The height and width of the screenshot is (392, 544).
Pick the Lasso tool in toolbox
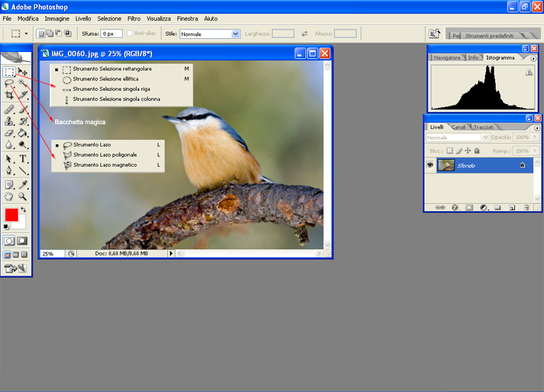pyautogui.click(x=9, y=83)
